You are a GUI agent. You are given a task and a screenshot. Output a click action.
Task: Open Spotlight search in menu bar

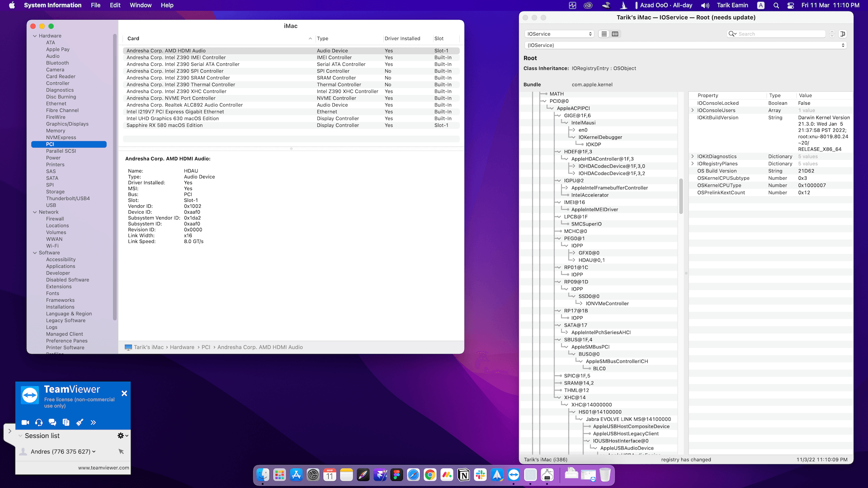776,5
